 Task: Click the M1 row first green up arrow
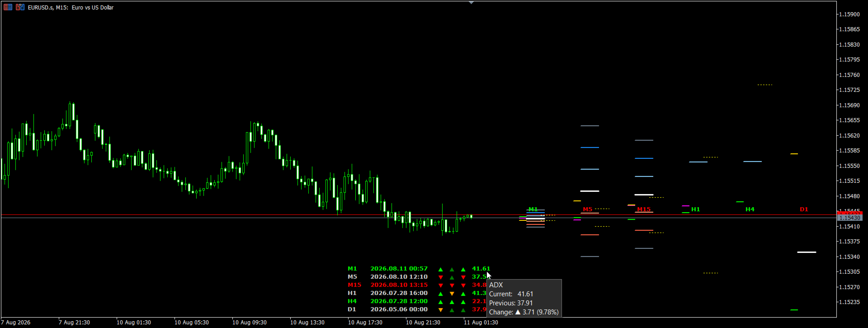440,269
